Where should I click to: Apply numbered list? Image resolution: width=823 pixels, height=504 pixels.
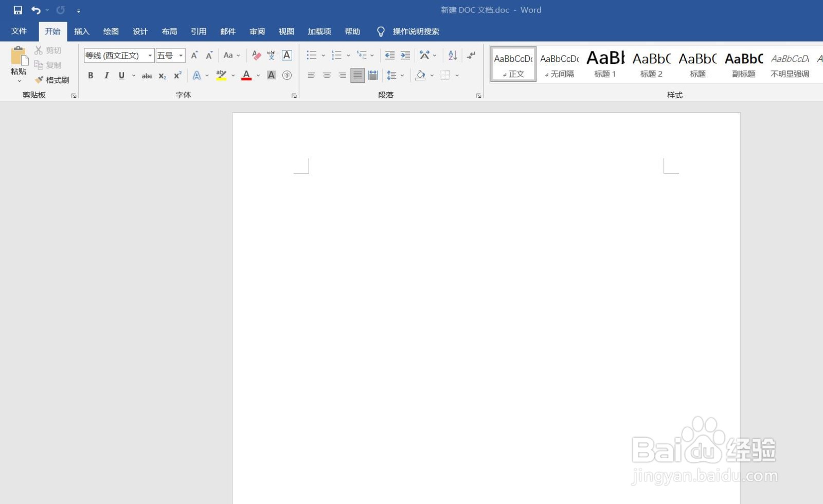336,56
